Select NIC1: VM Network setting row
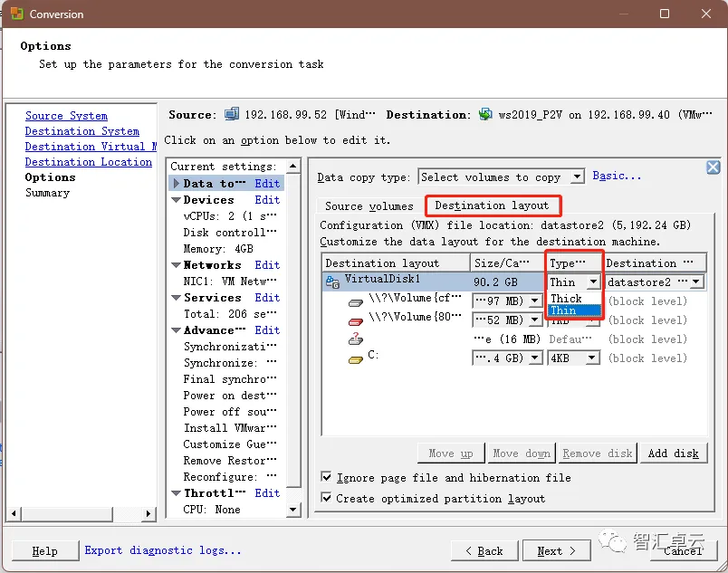Screen dimensions: 728x573 [230, 282]
